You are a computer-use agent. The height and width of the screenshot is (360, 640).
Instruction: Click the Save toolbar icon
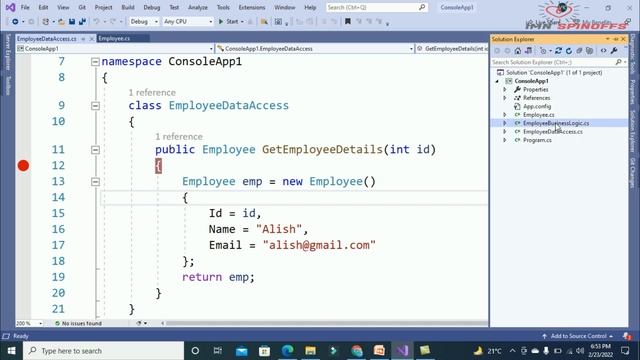[72, 22]
